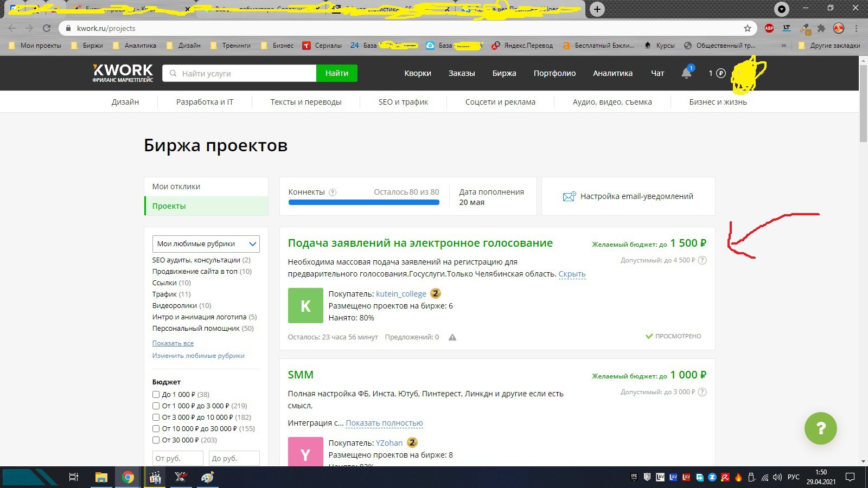Go to Биржа in top navigation
This screenshot has height=488, width=868.
pos(505,73)
